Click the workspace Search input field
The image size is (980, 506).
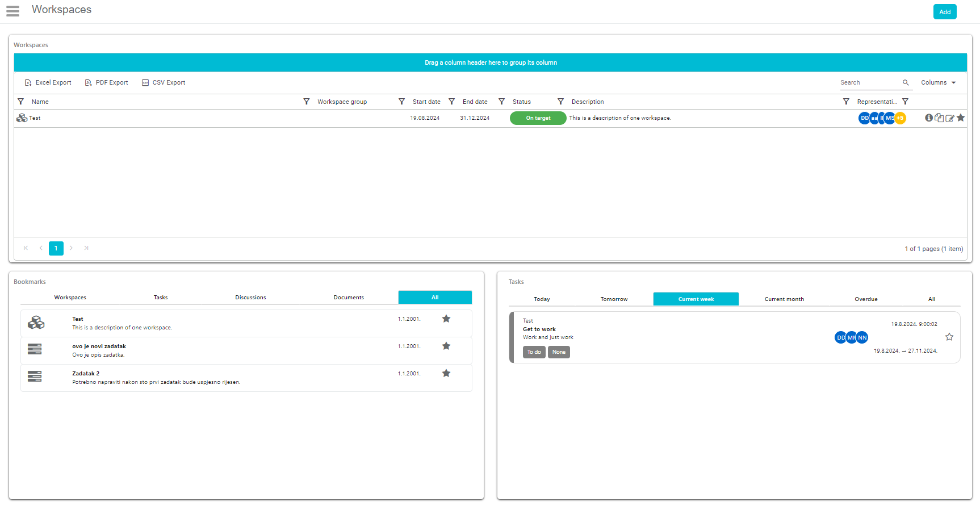click(x=870, y=82)
